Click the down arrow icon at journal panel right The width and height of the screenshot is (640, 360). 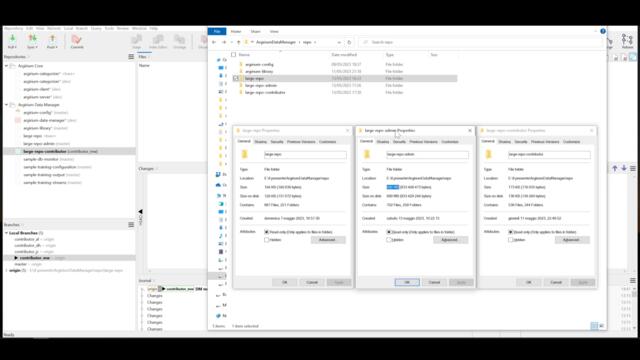[x=624, y=168]
